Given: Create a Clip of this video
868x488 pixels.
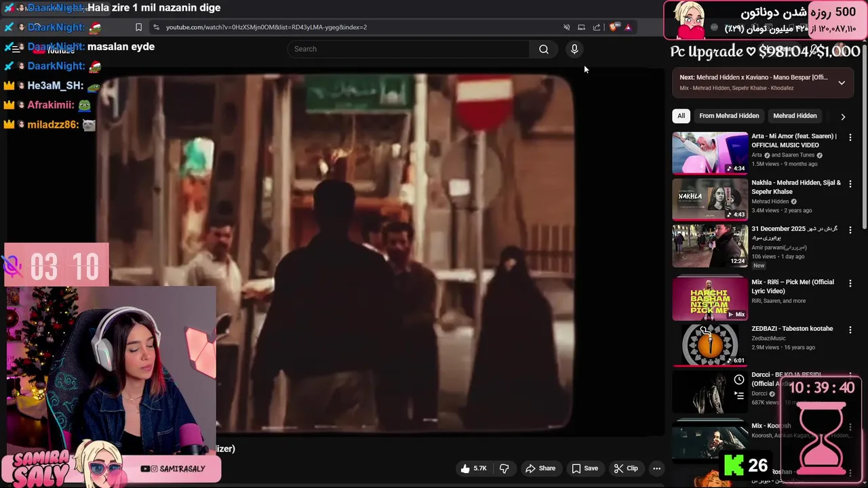Looking at the screenshot, I should pos(626,468).
